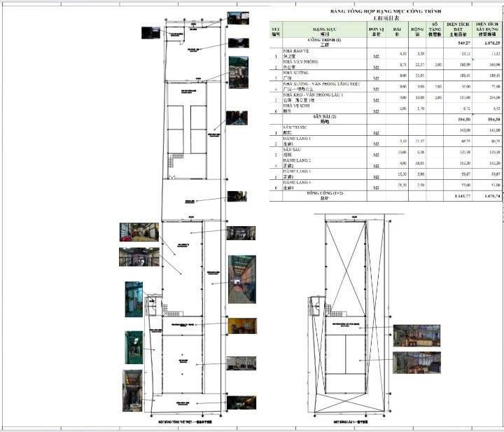Screen dimensions: 504x432
Task: Click the 'SÂN SAU' item cell
Action: coord(325,152)
